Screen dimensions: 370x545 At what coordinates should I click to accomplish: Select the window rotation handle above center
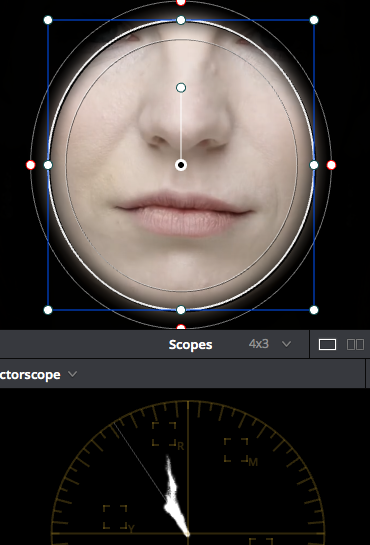181,88
